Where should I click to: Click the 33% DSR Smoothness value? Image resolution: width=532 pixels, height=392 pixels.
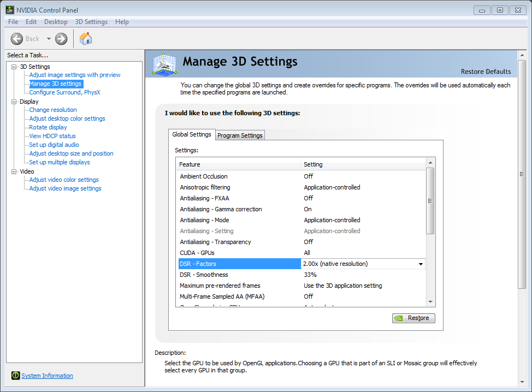[310, 275]
